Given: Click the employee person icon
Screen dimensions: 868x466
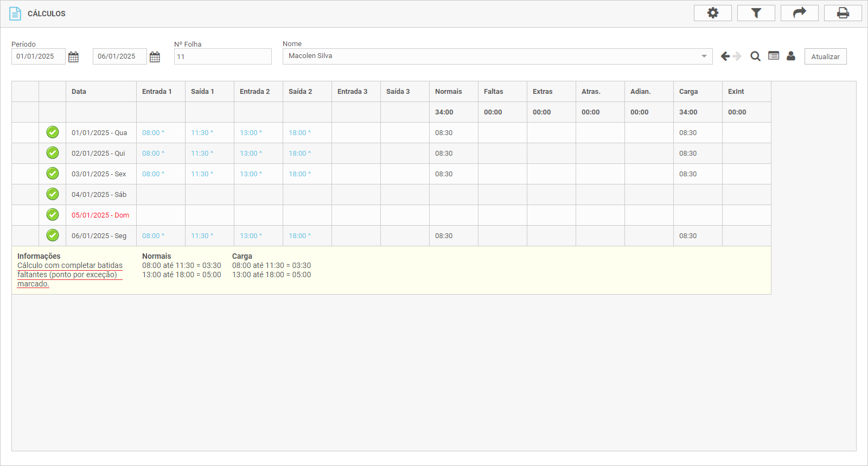Looking at the screenshot, I should [791, 56].
